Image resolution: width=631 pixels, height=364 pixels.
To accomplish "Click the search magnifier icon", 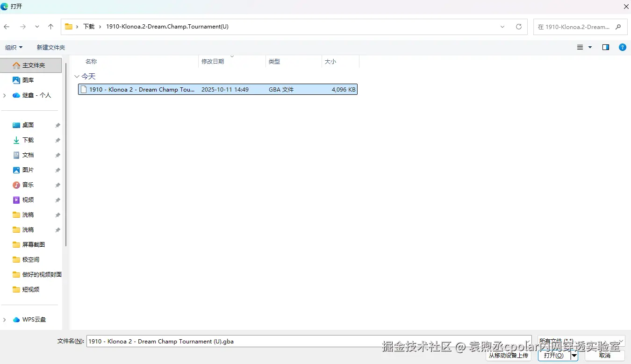I will (618, 27).
